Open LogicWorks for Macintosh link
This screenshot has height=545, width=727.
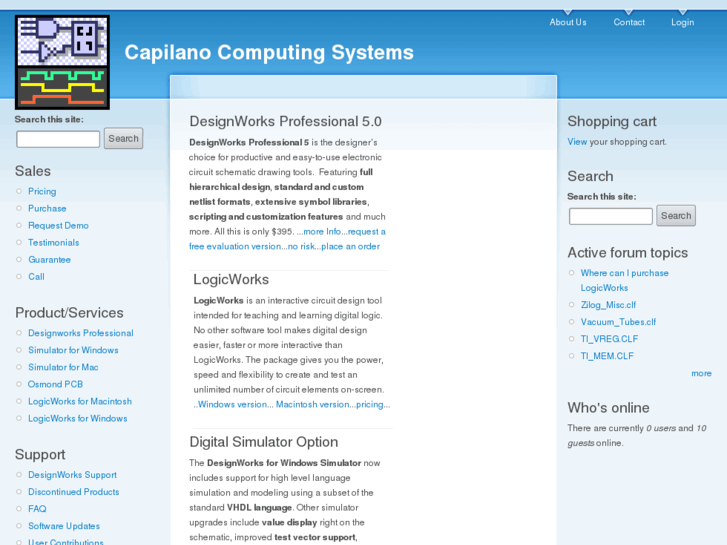coord(80,401)
